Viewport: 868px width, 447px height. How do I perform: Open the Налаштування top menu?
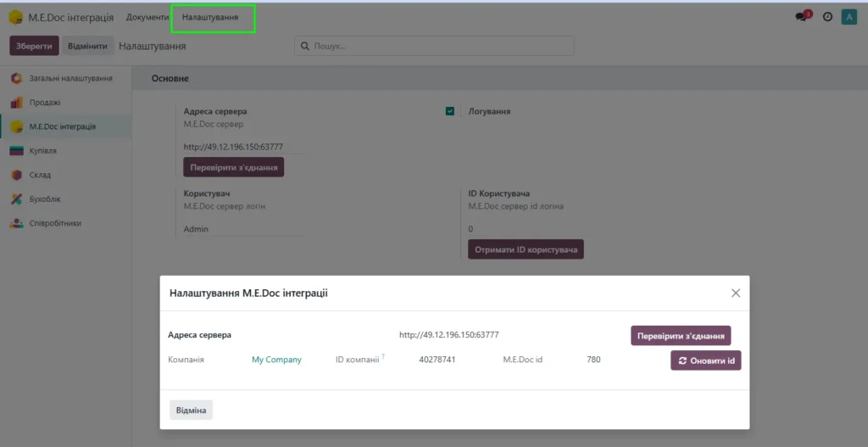210,17
